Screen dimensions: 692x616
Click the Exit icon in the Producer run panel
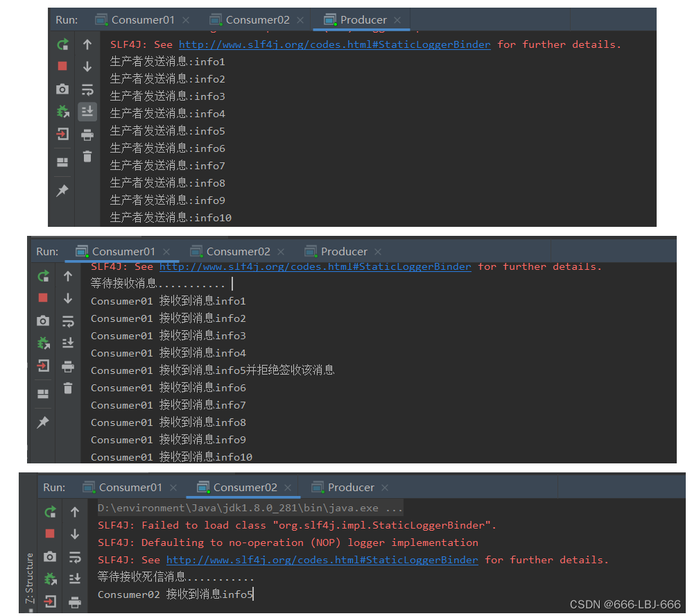pyautogui.click(x=62, y=134)
